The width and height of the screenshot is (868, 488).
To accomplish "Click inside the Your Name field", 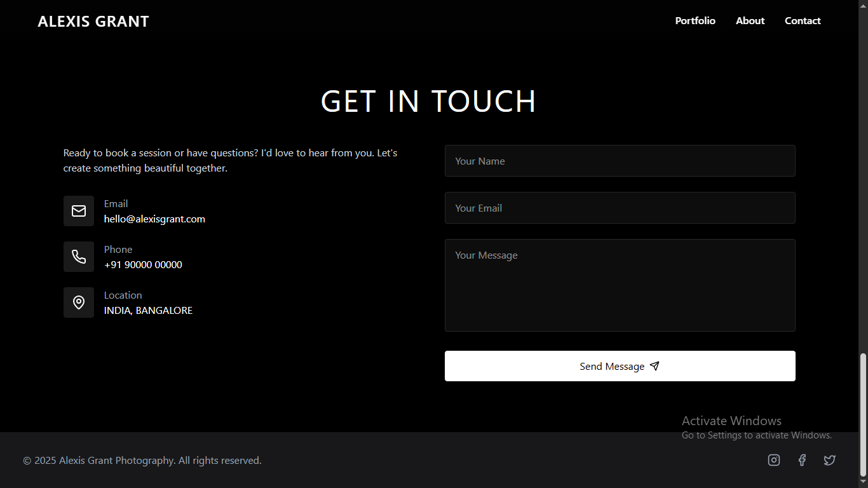I will [x=620, y=161].
